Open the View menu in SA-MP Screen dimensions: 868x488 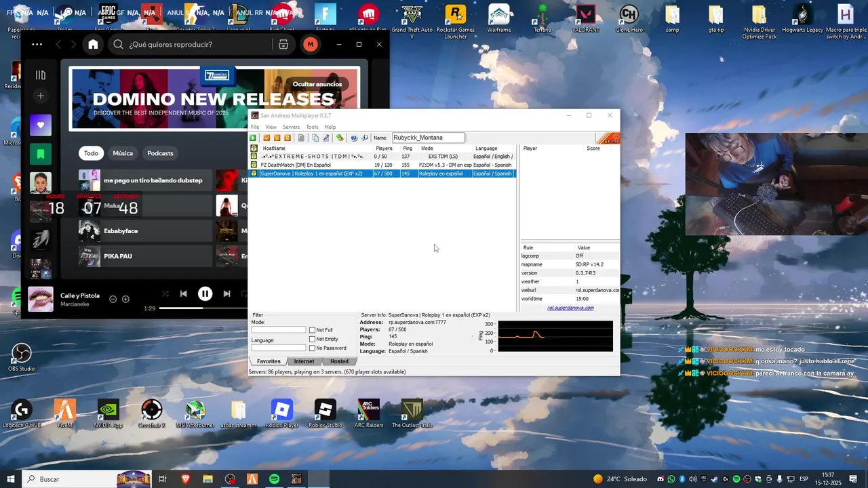point(271,127)
